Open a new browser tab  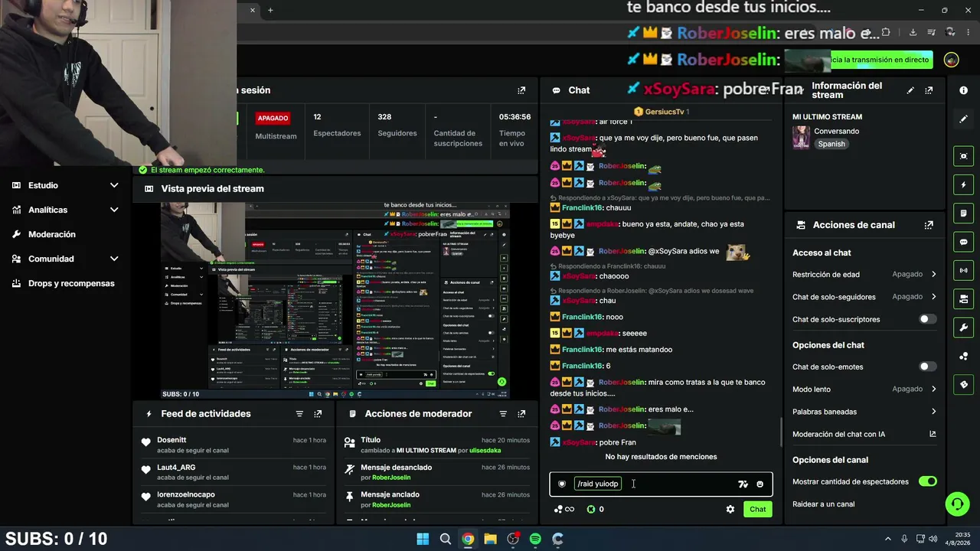point(270,10)
